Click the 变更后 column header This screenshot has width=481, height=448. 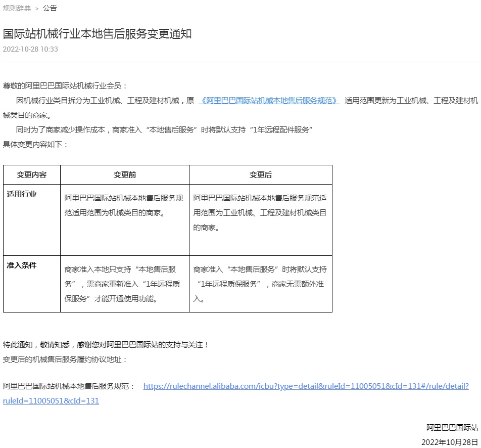261,175
